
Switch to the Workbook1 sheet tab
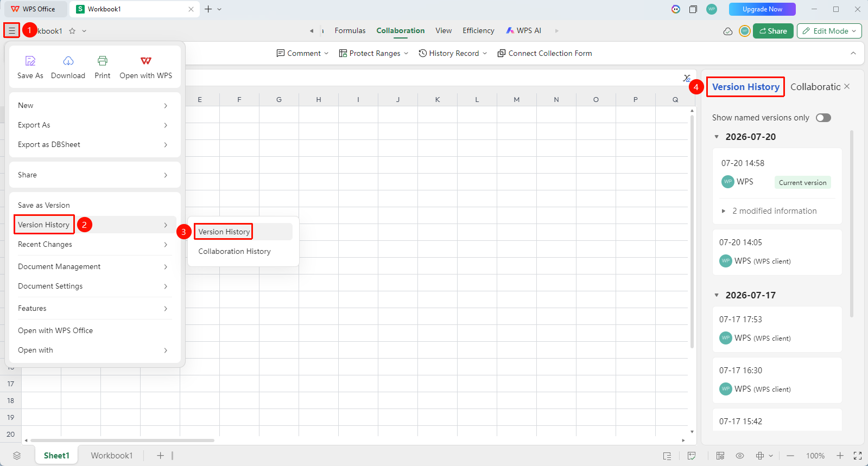[x=111, y=456]
